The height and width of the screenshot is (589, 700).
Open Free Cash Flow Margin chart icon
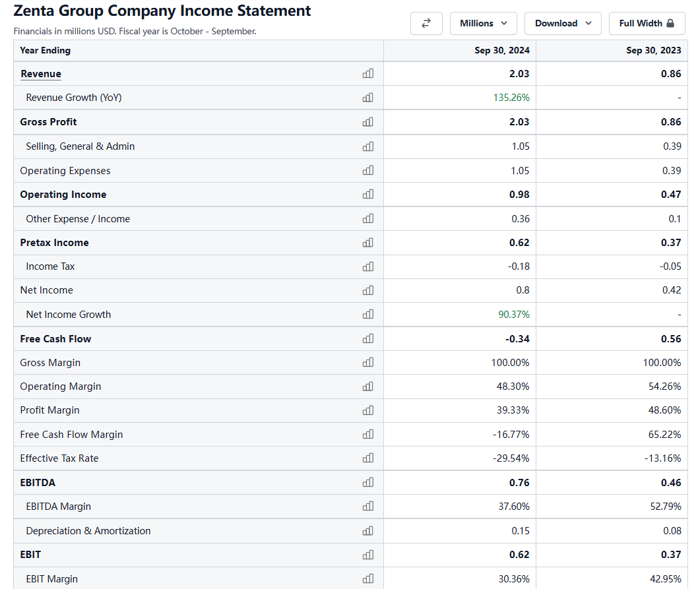click(368, 434)
